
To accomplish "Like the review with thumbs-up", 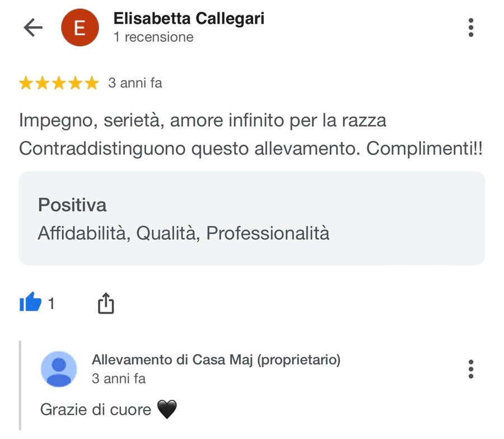I will pos(31,303).
